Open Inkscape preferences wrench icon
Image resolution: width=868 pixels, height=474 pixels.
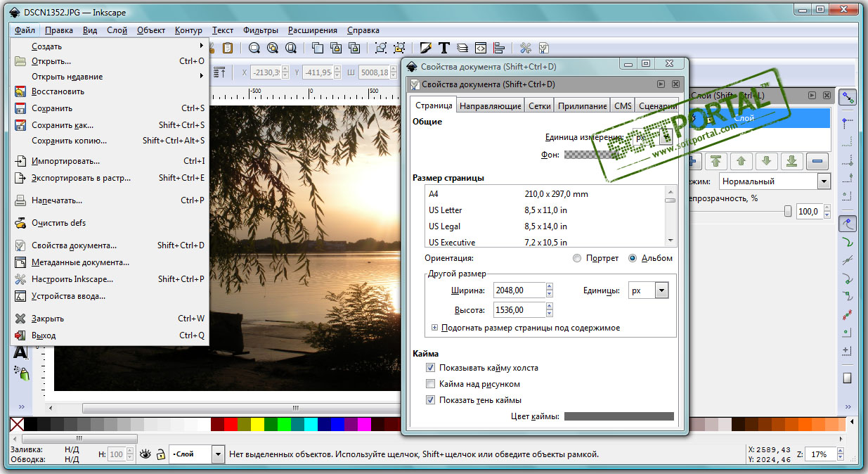526,48
